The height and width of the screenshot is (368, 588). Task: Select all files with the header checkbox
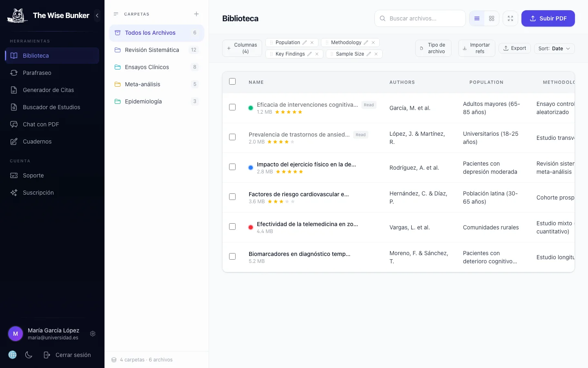point(232,81)
